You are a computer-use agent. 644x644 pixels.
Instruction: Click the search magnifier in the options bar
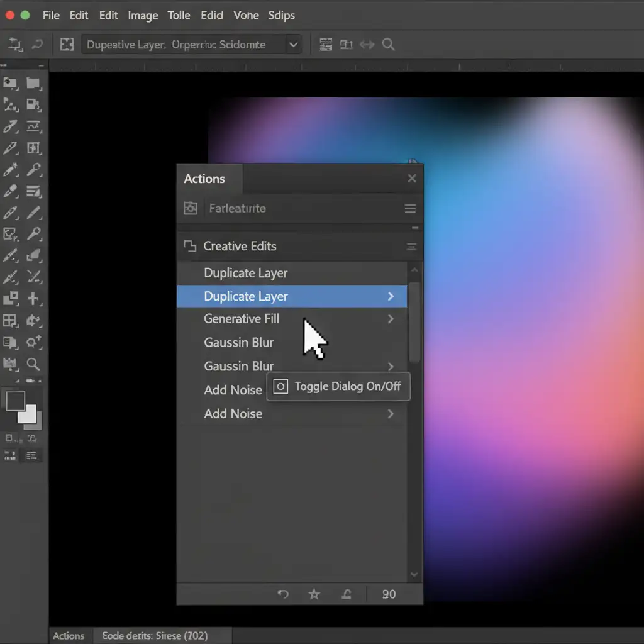(389, 45)
